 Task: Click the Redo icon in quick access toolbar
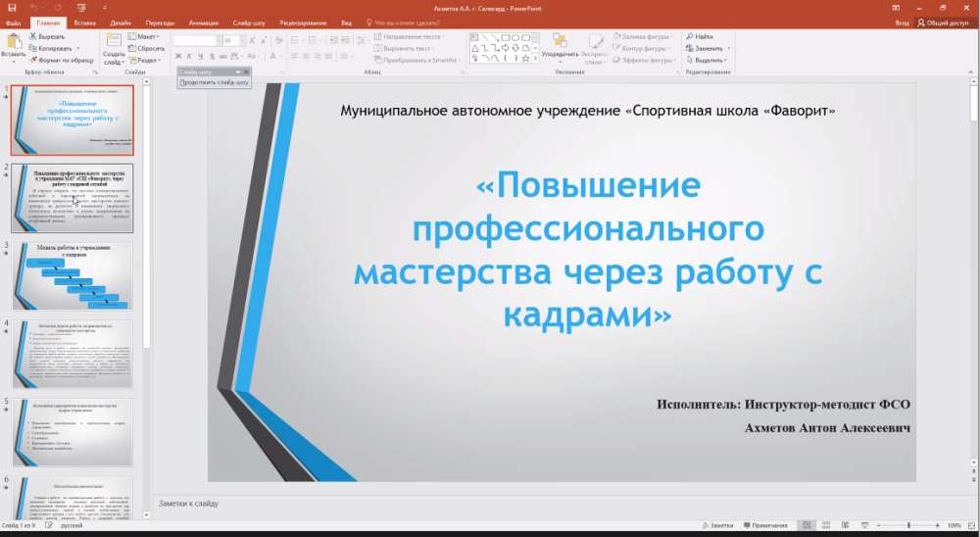[x=57, y=8]
